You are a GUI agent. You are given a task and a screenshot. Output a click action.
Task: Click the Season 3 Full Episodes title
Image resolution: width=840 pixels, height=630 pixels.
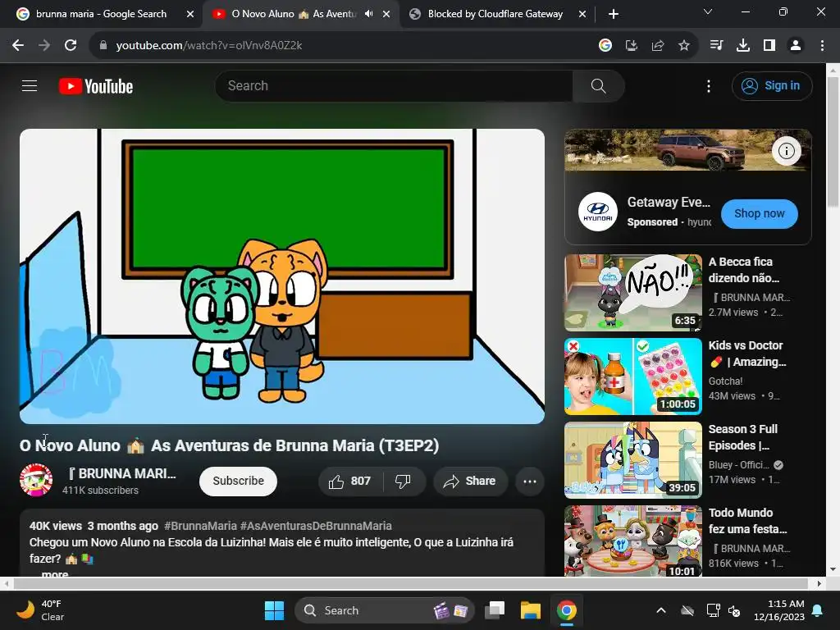tap(742, 437)
